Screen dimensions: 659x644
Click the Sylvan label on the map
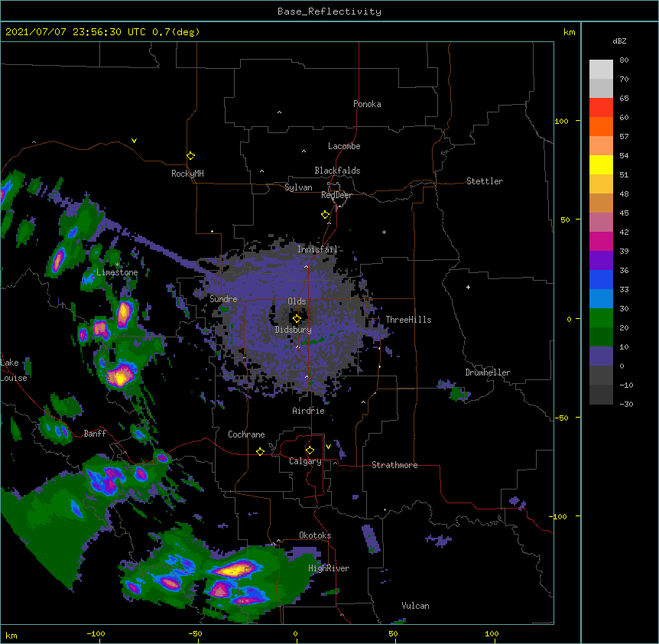point(298,187)
